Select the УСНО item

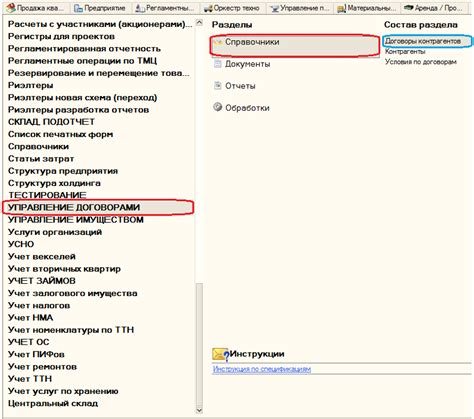tap(21, 244)
